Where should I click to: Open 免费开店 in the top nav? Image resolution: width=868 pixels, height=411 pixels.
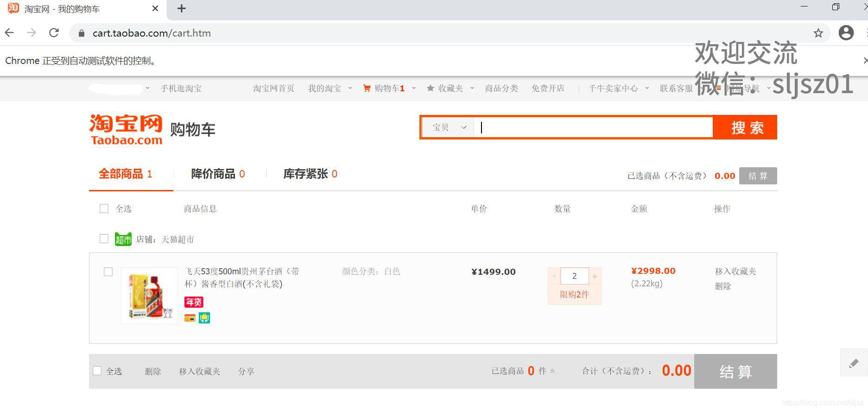(548, 88)
